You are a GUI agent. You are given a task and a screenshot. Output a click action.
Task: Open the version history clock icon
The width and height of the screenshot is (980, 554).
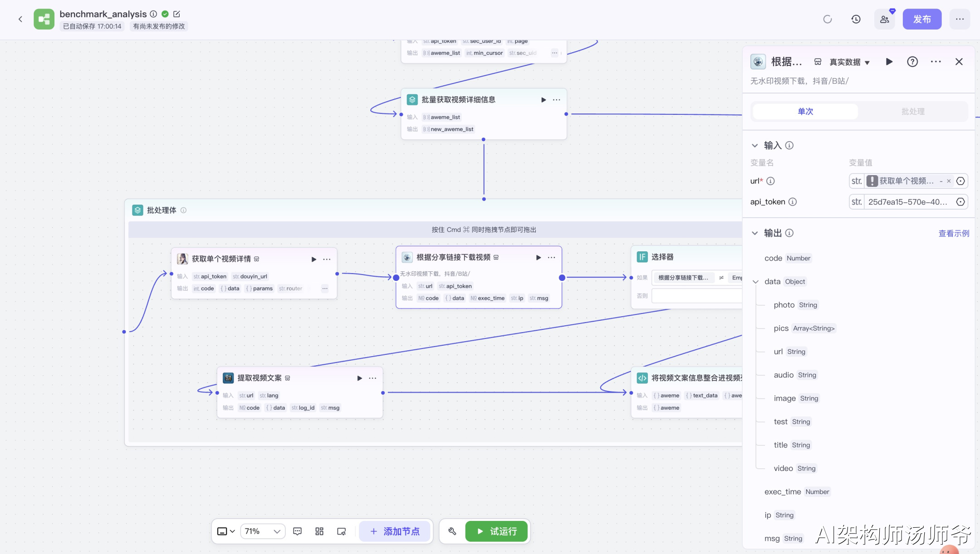pyautogui.click(x=856, y=19)
